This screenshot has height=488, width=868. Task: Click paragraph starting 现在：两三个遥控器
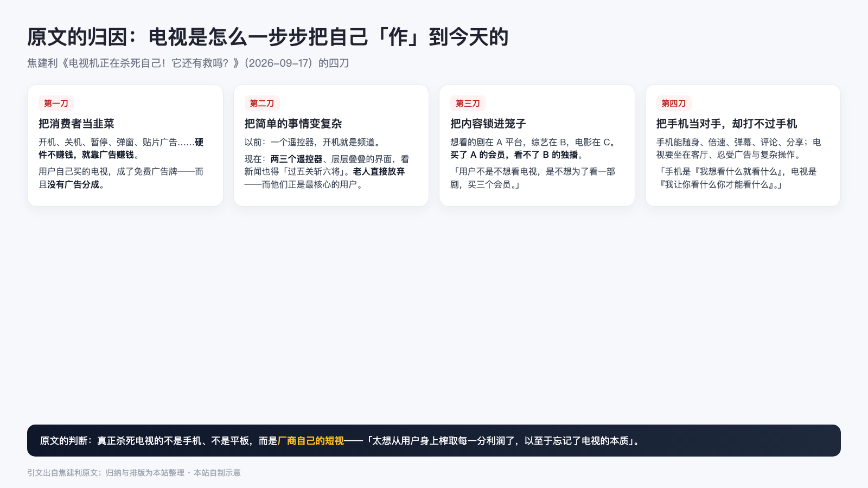[x=327, y=171]
